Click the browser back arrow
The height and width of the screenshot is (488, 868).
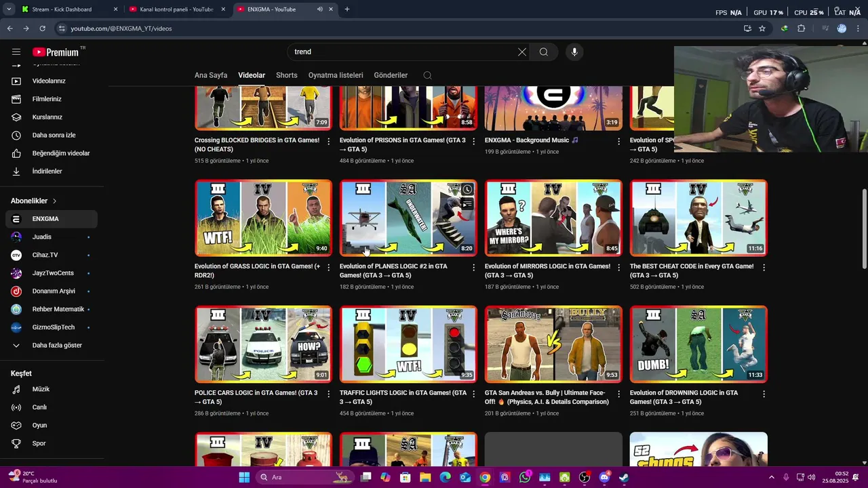[x=9, y=28]
